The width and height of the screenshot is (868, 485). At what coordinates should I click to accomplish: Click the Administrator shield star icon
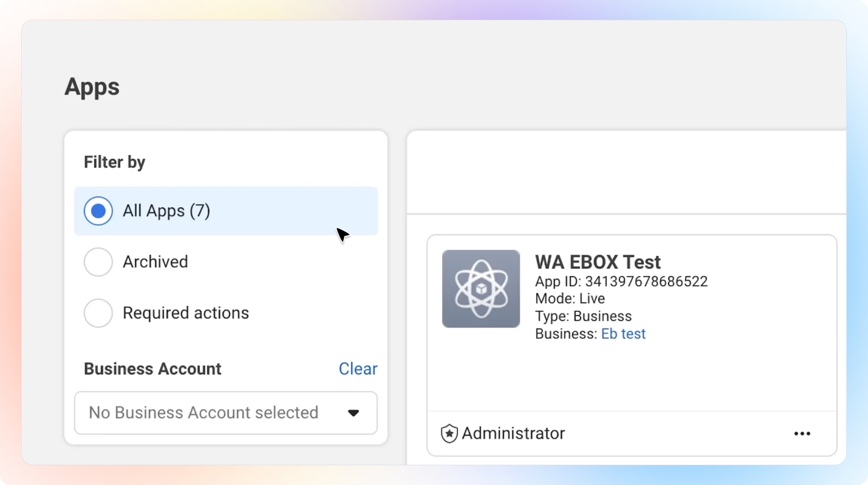[x=449, y=433]
